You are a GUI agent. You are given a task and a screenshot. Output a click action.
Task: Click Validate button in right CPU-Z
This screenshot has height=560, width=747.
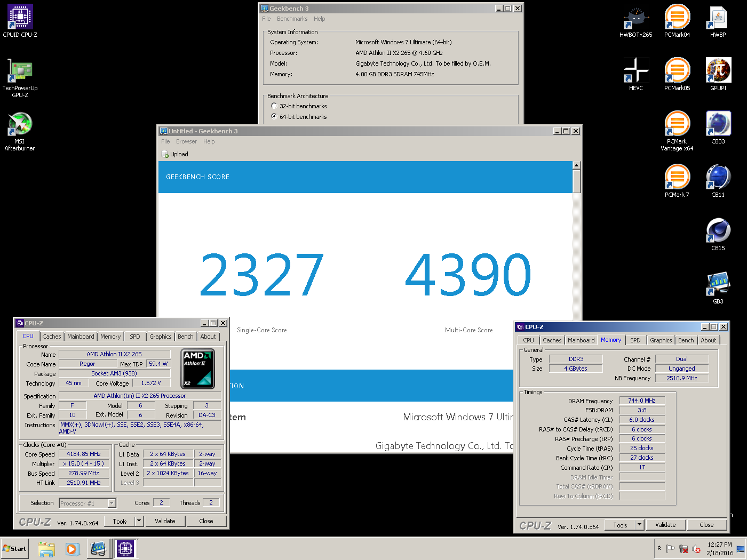(665, 525)
